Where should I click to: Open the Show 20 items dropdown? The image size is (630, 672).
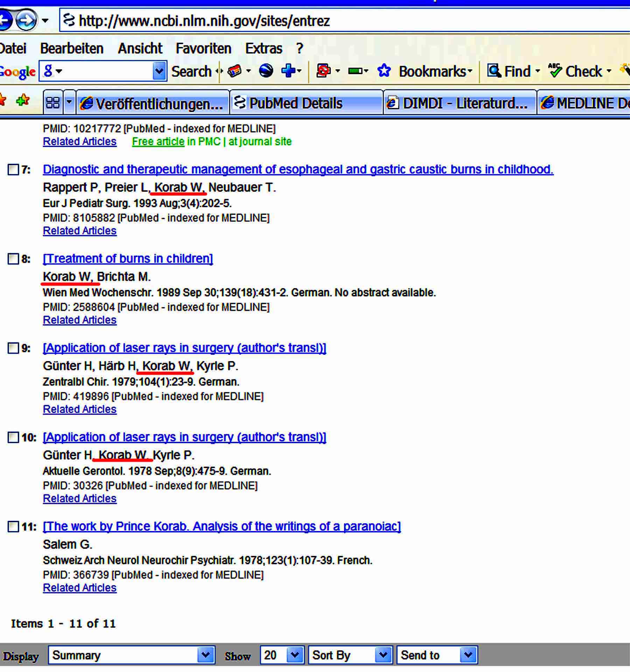pos(282,655)
